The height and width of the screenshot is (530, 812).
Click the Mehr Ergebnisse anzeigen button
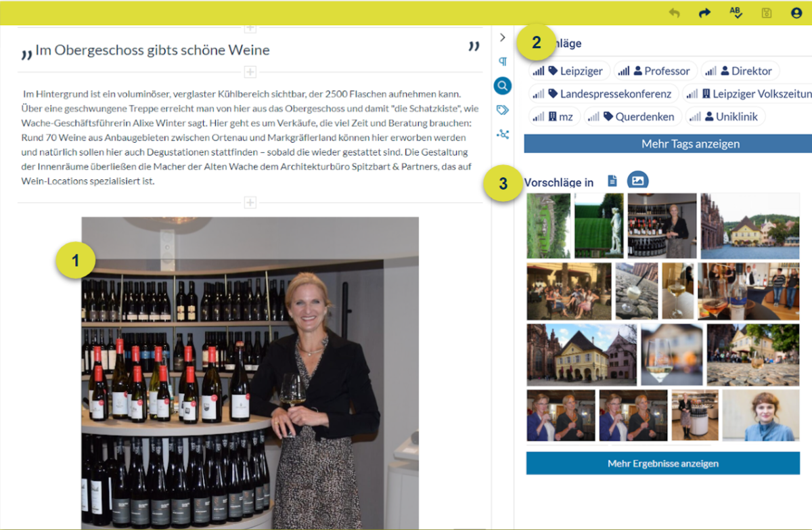663,464
